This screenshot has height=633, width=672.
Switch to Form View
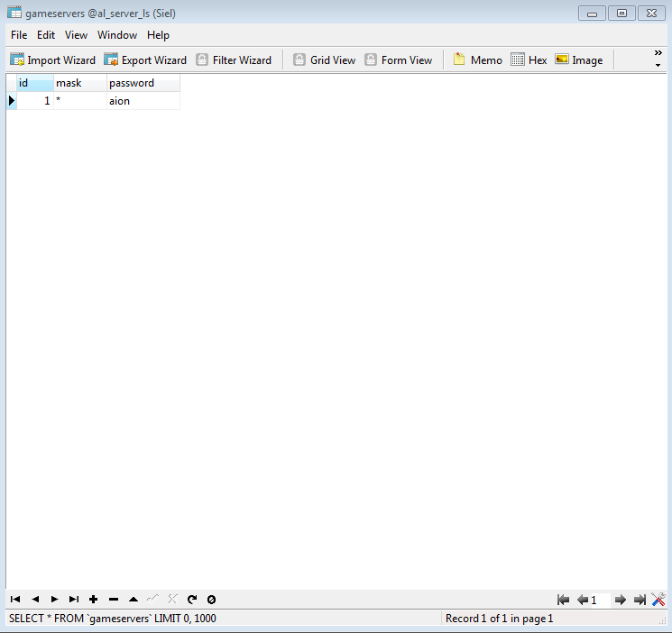(398, 60)
